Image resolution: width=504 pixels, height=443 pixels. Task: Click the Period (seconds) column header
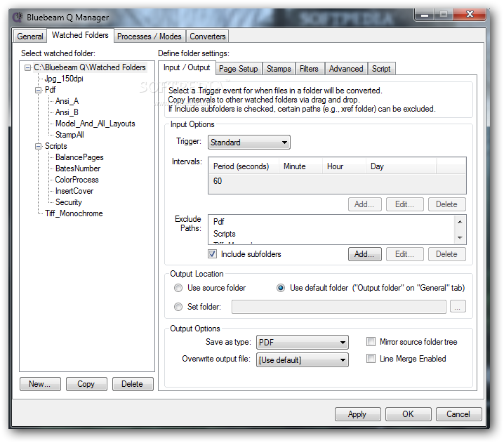[244, 166]
